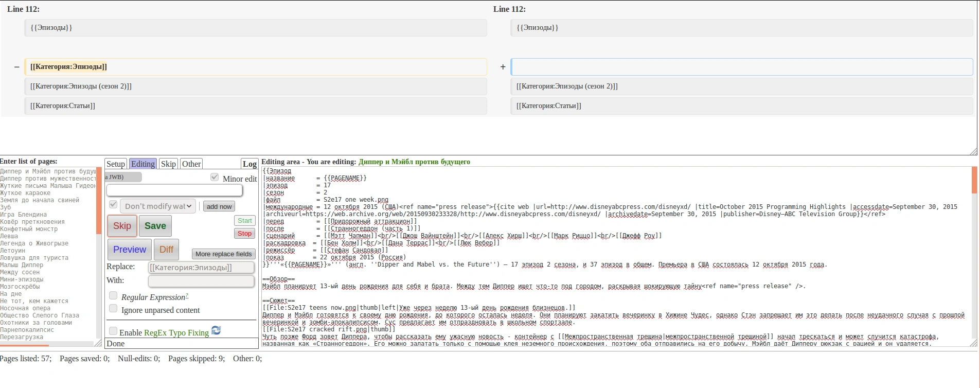Open the Regular Expression help question mark
980x388 pixels.
click(x=187, y=295)
